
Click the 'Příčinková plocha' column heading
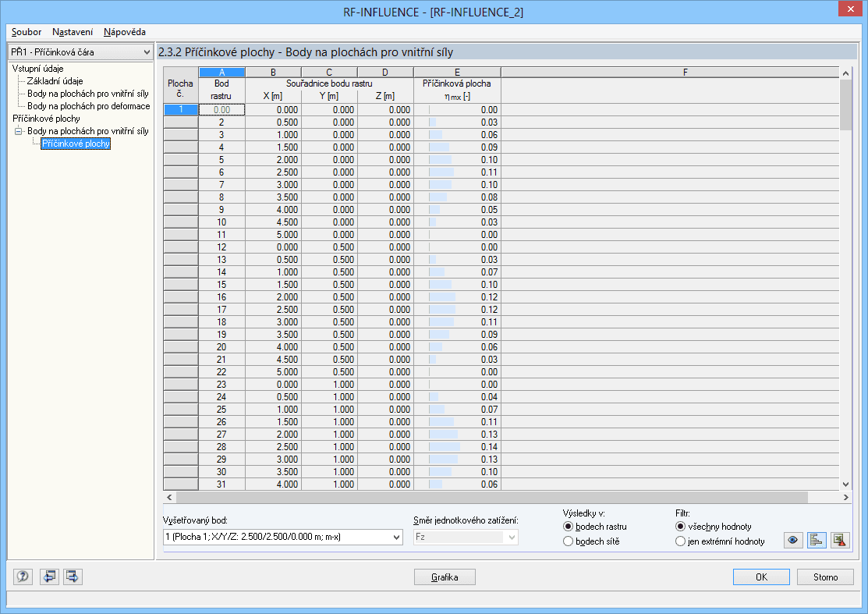click(457, 83)
